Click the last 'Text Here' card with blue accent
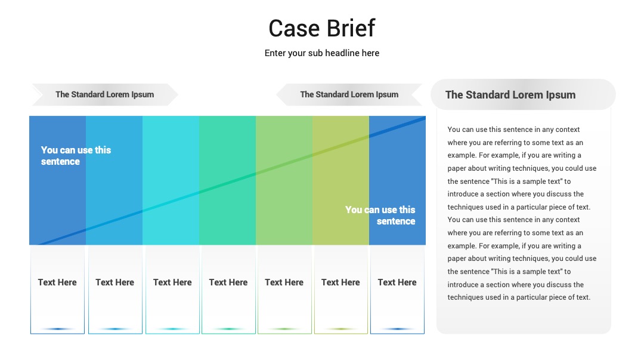This screenshot has width=644, height=363. pyautogui.click(x=397, y=290)
